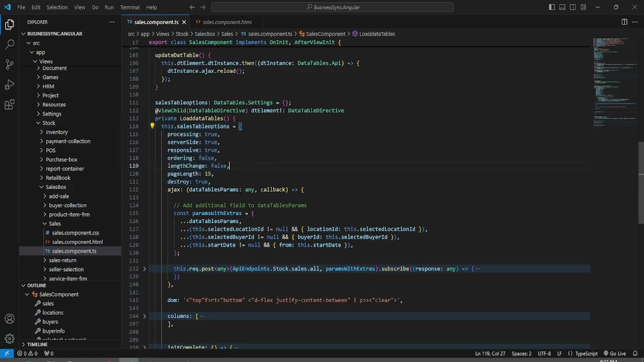Viewport: 644px width, 362px height.
Task: Expand the Inventory folder
Action: click(56, 132)
